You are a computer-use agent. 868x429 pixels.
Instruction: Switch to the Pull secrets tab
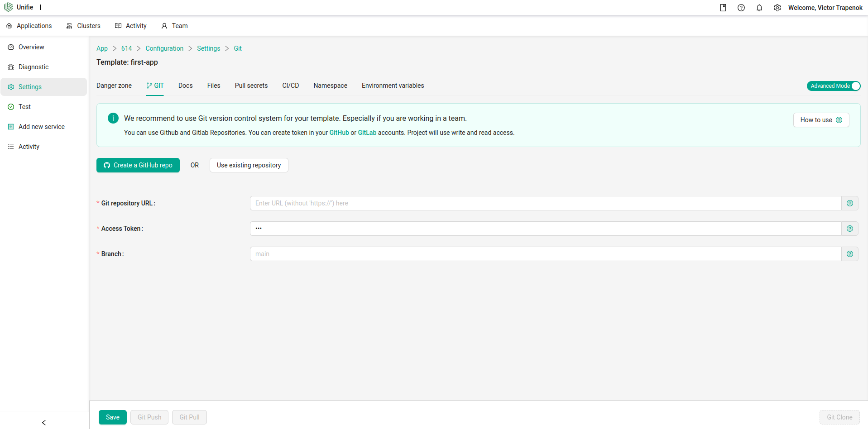[251, 86]
